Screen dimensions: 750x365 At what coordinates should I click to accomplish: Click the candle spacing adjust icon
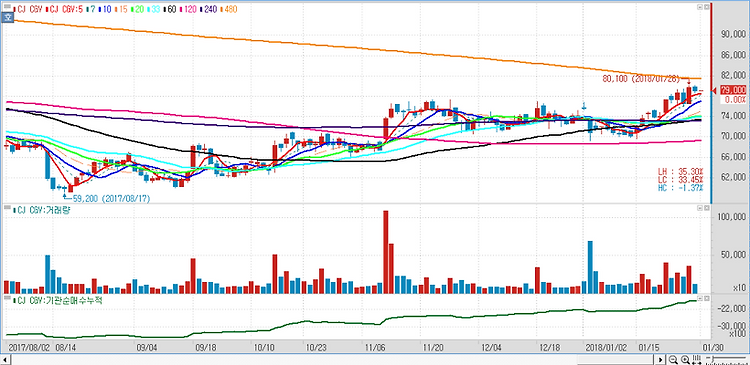click(696, 360)
